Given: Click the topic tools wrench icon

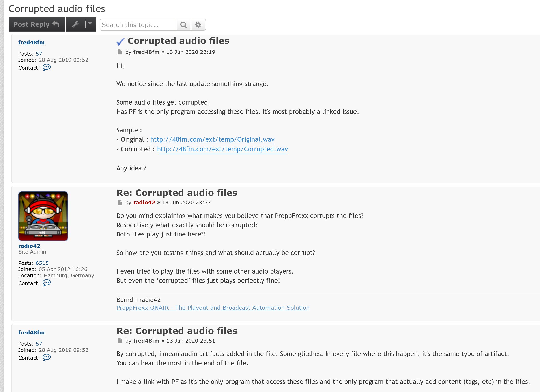Looking at the screenshot, I should tap(75, 24).
